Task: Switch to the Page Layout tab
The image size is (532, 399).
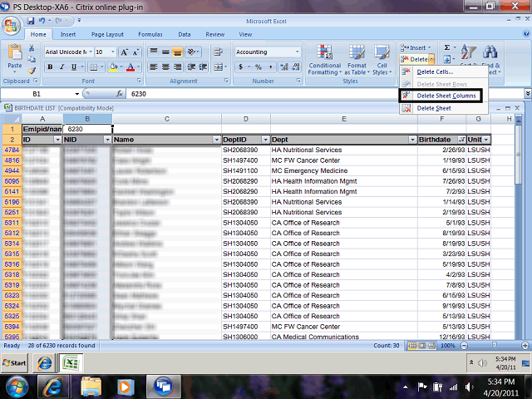Action: (x=107, y=34)
